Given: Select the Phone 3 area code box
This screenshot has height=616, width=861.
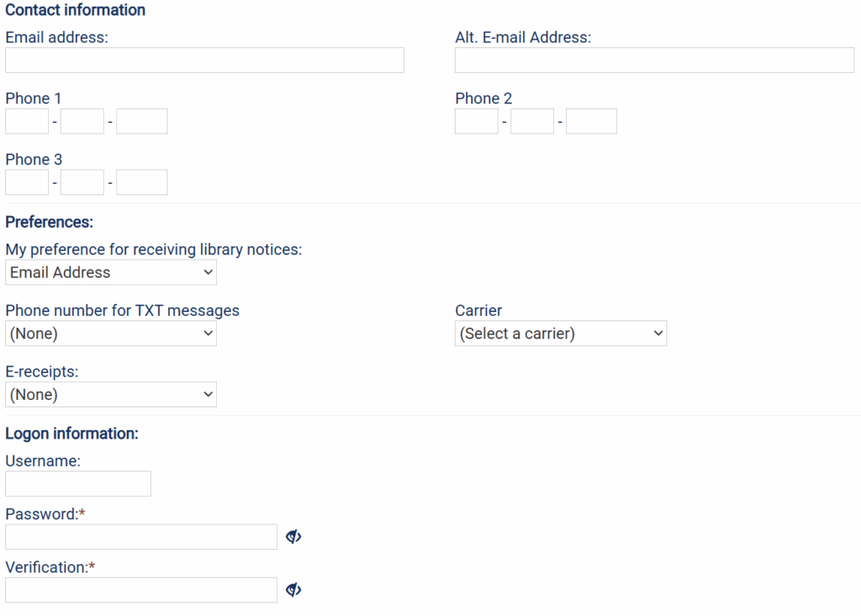Looking at the screenshot, I should point(27,182).
